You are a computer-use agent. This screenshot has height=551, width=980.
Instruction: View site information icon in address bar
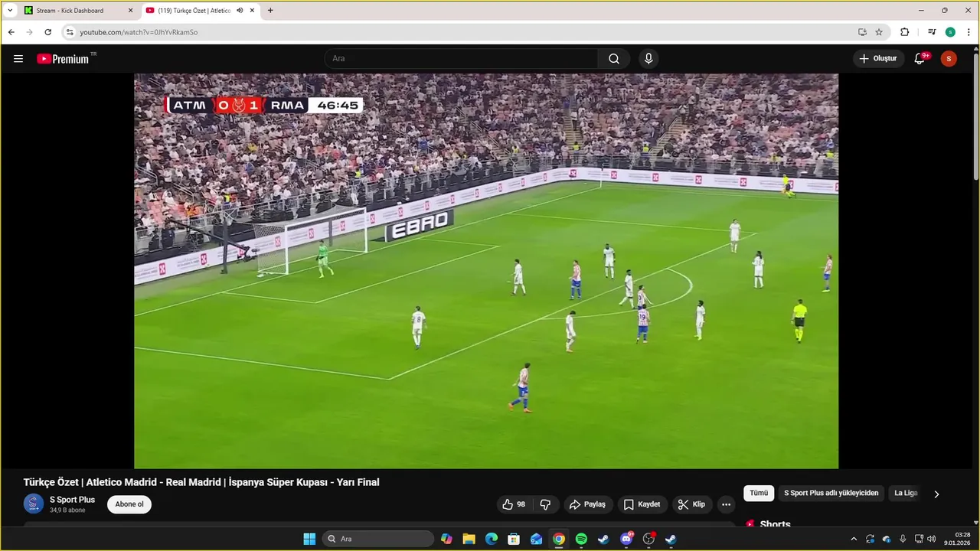pos(69,32)
